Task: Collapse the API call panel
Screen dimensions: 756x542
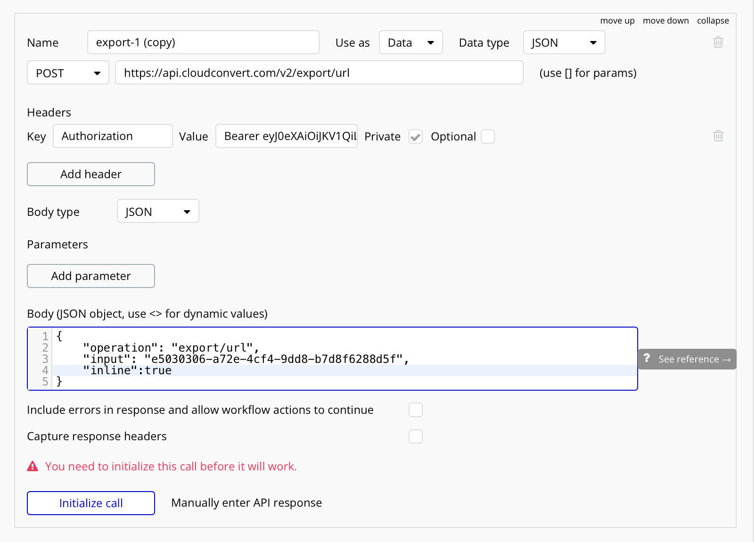Action: [x=713, y=21]
